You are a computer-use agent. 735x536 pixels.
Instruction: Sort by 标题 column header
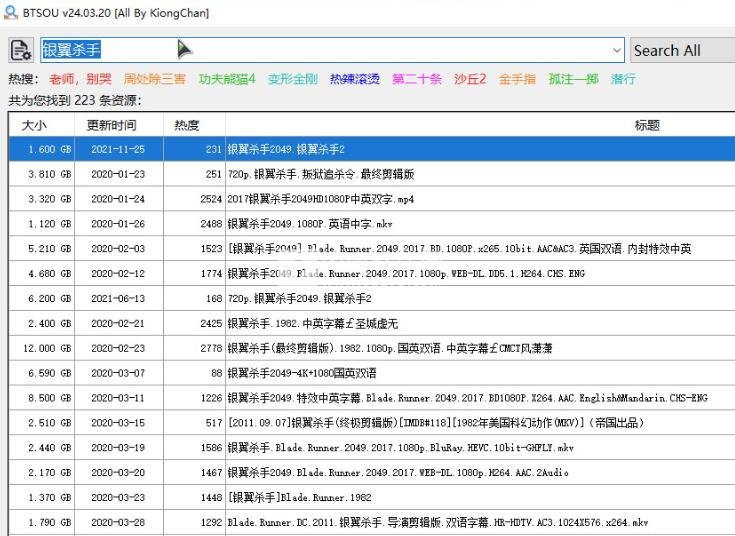click(480, 125)
